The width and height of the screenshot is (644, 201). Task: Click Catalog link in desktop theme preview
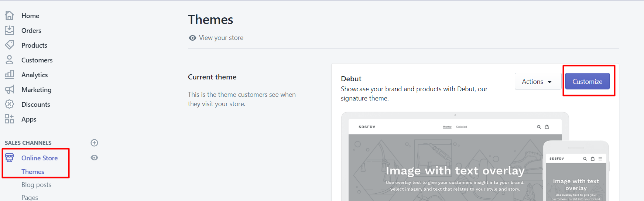pyautogui.click(x=462, y=127)
